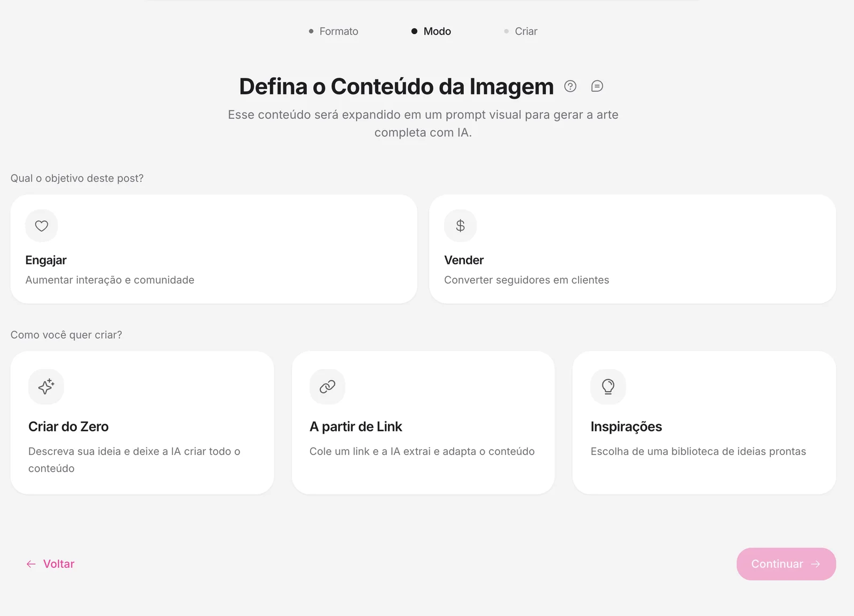Go back with the Voltar link
Viewport: 854px width, 616px height.
click(x=50, y=564)
